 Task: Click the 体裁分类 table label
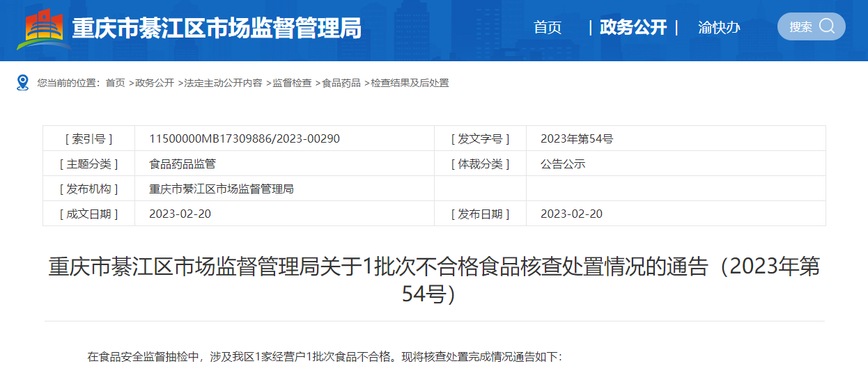click(480, 164)
